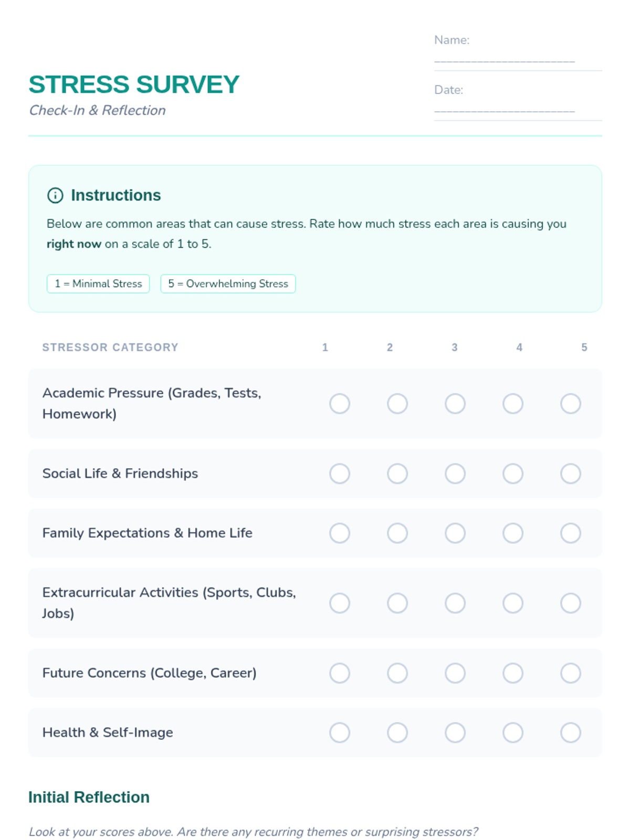Viewport: 630px width, 840px height.
Task: Click the Instructions info icon
Action: point(55,195)
